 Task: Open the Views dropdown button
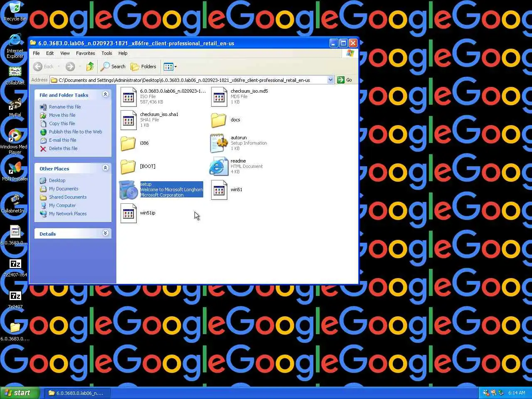coord(170,66)
